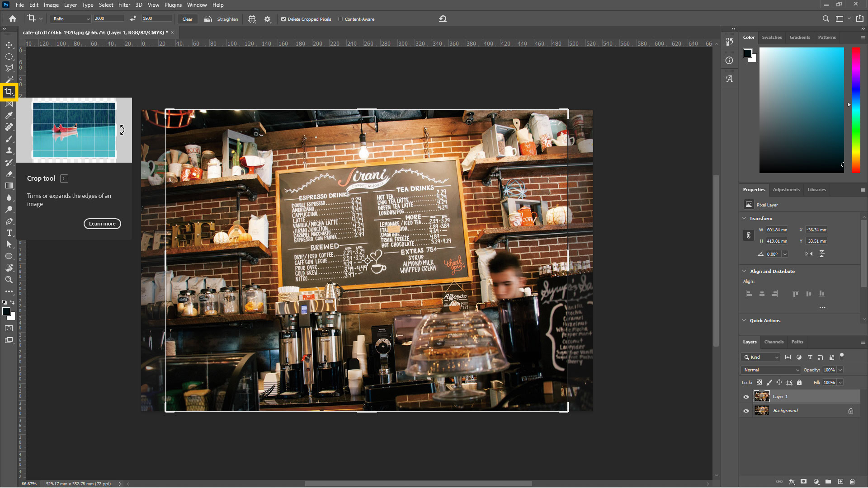Toggle lock transparent pixels
868x488 pixels.
[x=759, y=382]
